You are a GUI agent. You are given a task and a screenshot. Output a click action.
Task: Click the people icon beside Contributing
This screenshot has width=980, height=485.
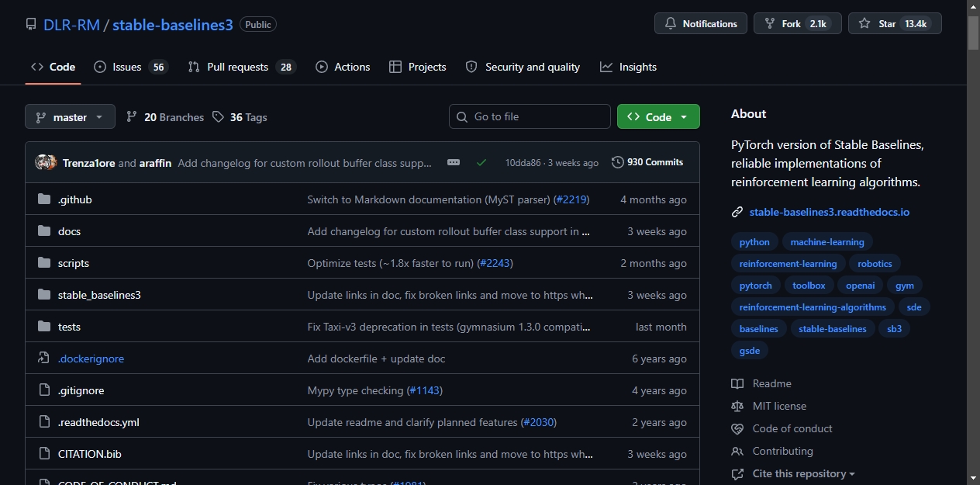pos(737,451)
